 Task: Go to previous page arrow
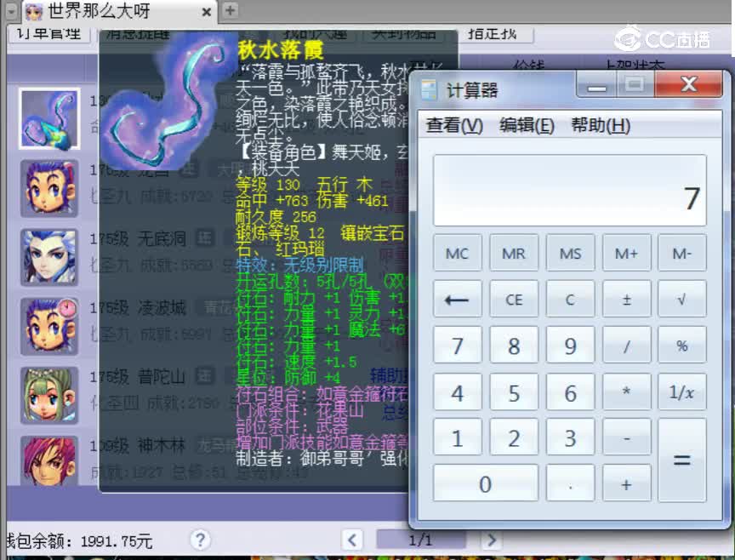coord(352,540)
